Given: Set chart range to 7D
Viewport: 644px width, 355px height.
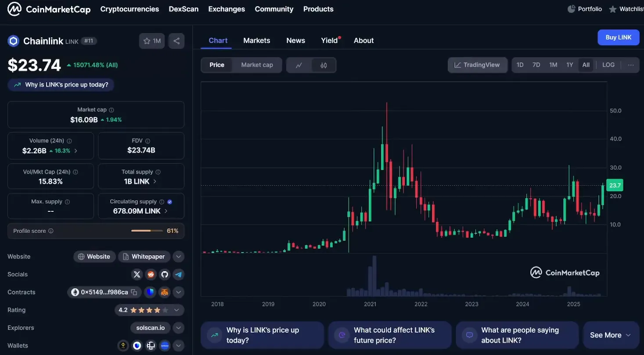Looking at the screenshot, I should (536, 65).
